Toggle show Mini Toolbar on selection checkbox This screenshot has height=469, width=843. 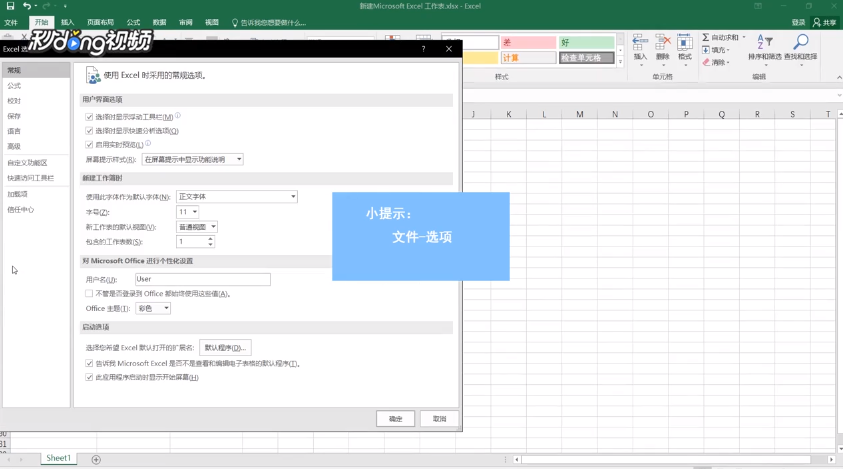89,117
